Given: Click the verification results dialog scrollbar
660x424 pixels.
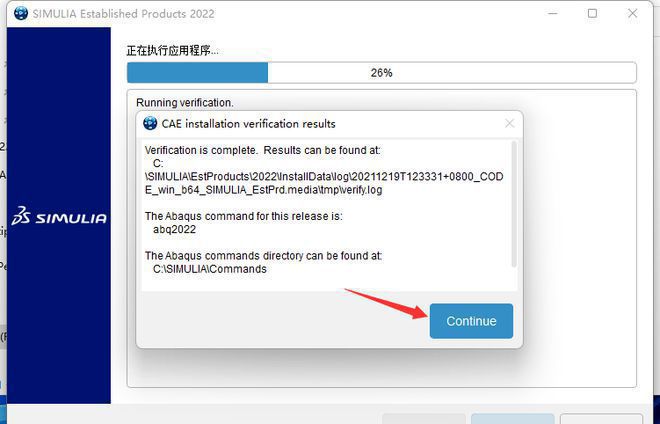Looking at the screenshot, I should click(514, 205).
